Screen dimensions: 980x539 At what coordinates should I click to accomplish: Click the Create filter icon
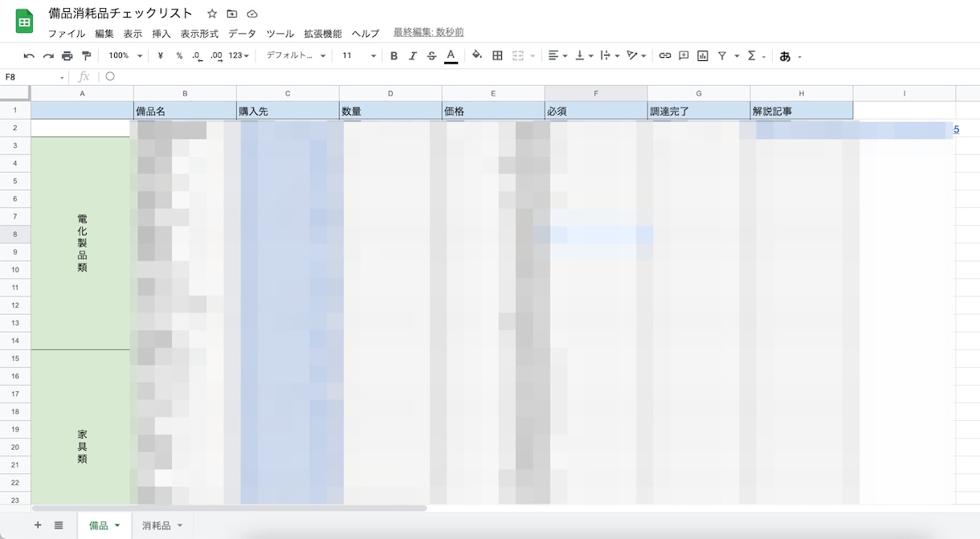[722, 55]
